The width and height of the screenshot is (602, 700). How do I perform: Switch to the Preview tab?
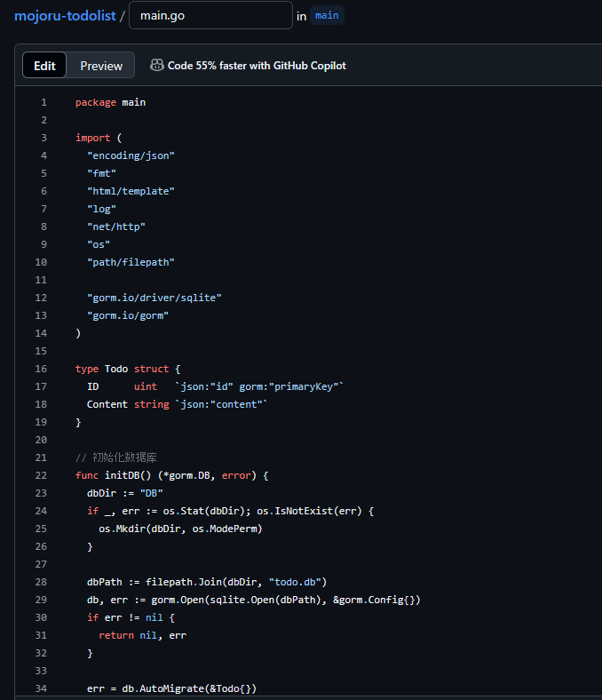[101, 66]
